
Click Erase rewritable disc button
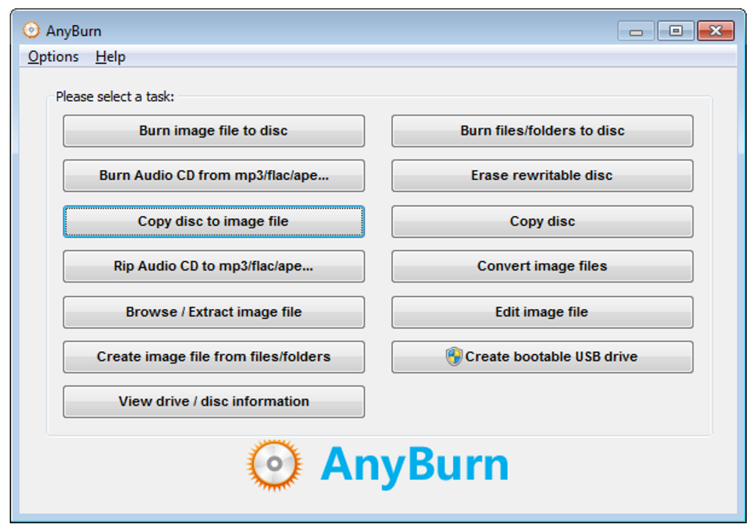[542, 175]
